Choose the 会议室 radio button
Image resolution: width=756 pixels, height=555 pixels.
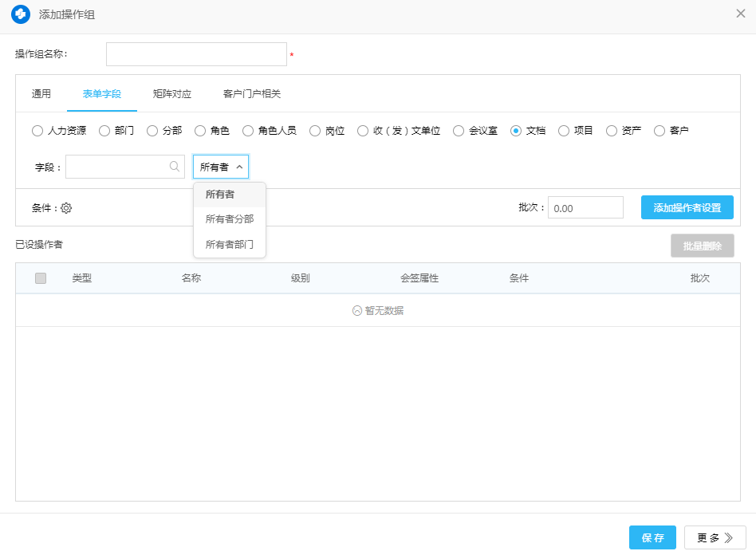[459, 131]
